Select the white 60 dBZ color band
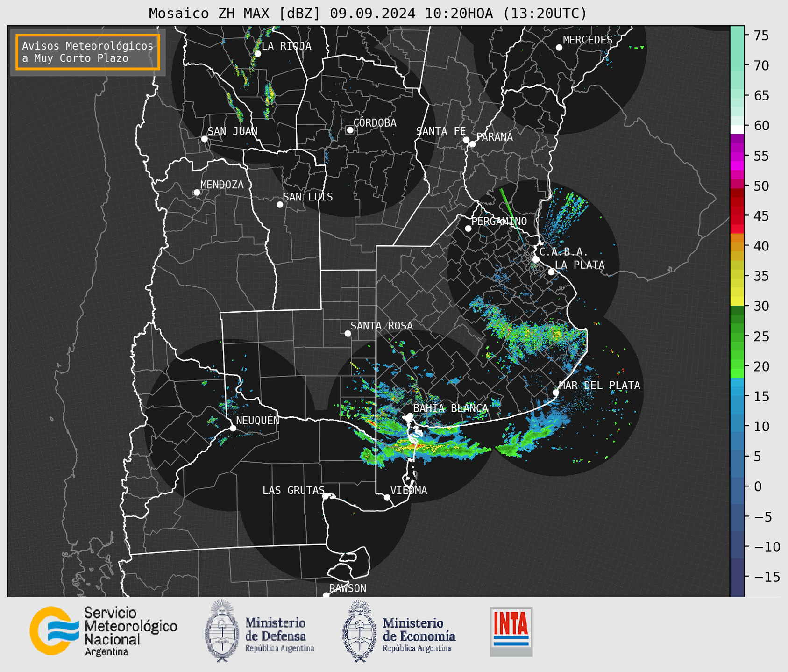Viewport: 788px width, 672px height. (737, 129)
